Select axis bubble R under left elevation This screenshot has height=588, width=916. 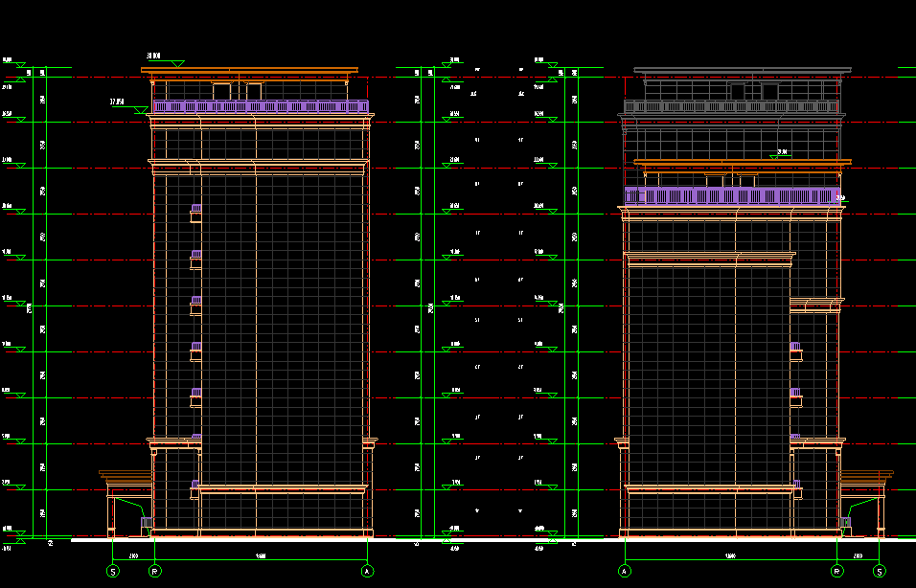[155, 571]
